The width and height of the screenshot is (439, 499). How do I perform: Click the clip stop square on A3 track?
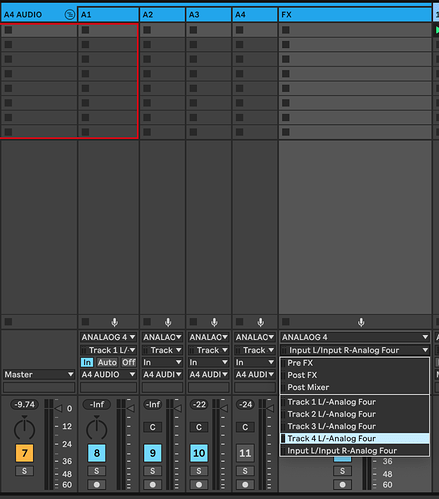(x=193, y=322)
